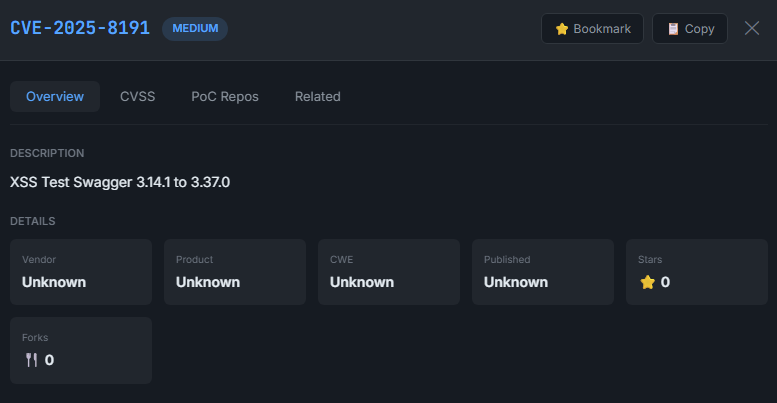The image size is (777, 403).
Task: Click the CWE Unknown card
Action: tap(389, 271)
